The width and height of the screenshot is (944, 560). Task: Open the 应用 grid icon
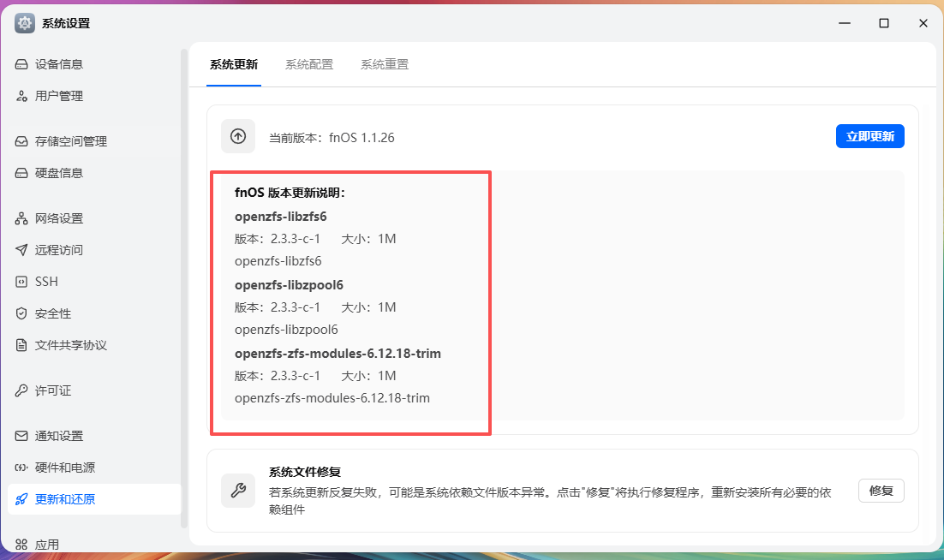[x=20, y=543]
